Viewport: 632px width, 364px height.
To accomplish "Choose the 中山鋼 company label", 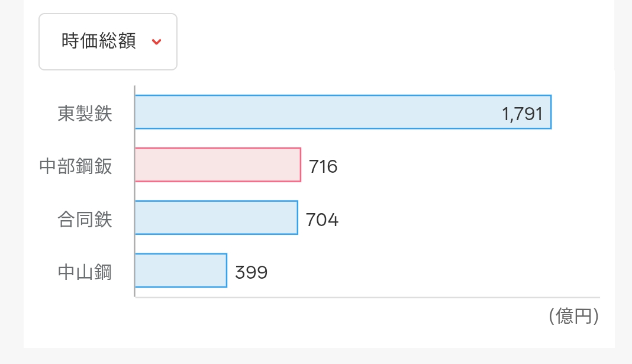I will tap(85, 272).
